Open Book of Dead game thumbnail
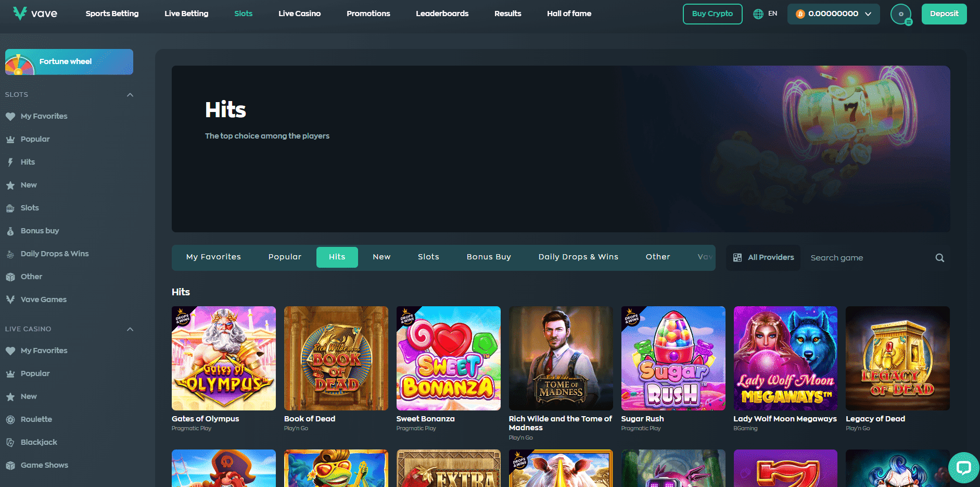Screen dimensions: 980x487 (336, 358)
